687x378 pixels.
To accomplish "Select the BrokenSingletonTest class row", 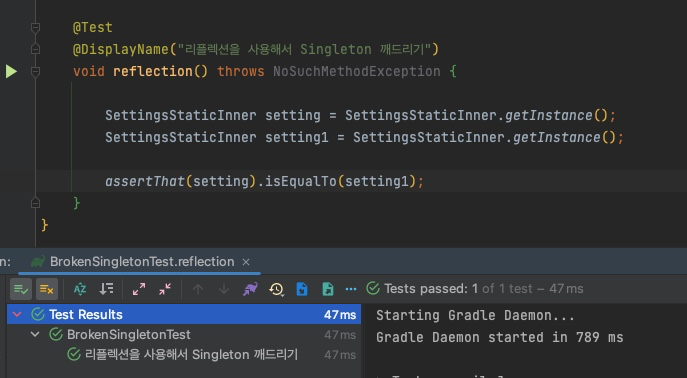I will point(184,335).
